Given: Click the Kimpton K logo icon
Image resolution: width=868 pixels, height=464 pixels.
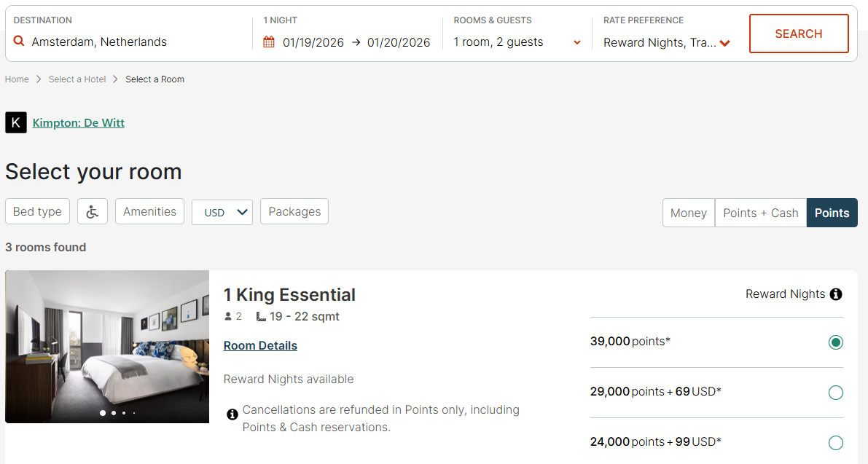Looking at the screenshot, I should 16,122.
